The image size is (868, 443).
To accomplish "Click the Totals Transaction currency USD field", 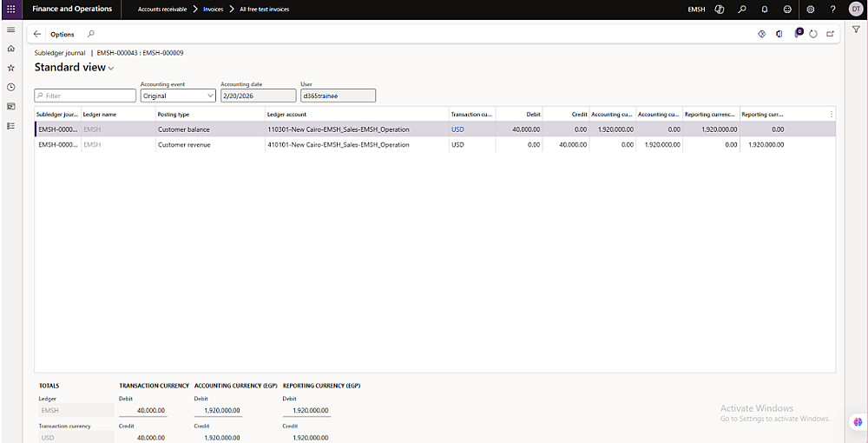I will coord(76,438).
